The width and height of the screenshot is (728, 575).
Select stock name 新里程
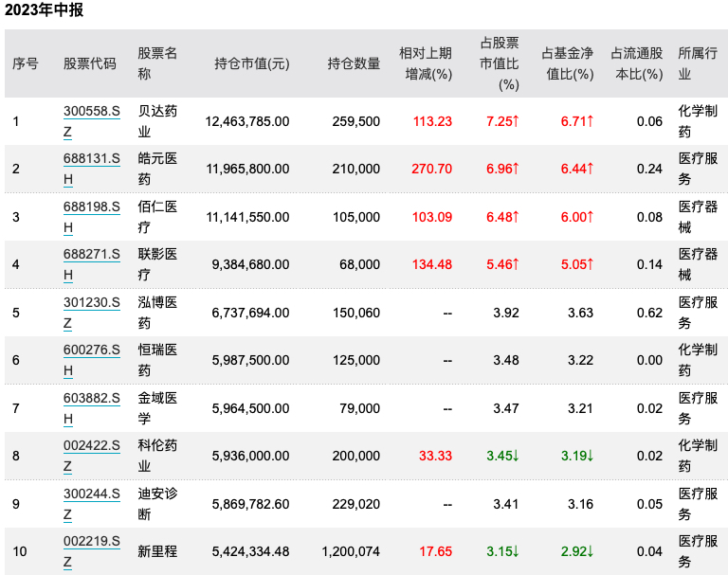157,551
